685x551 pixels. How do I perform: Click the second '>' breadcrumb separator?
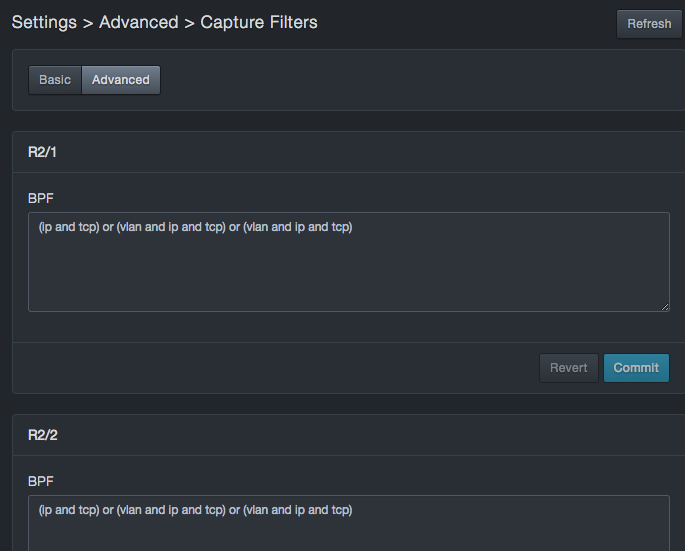pos(188,22)
